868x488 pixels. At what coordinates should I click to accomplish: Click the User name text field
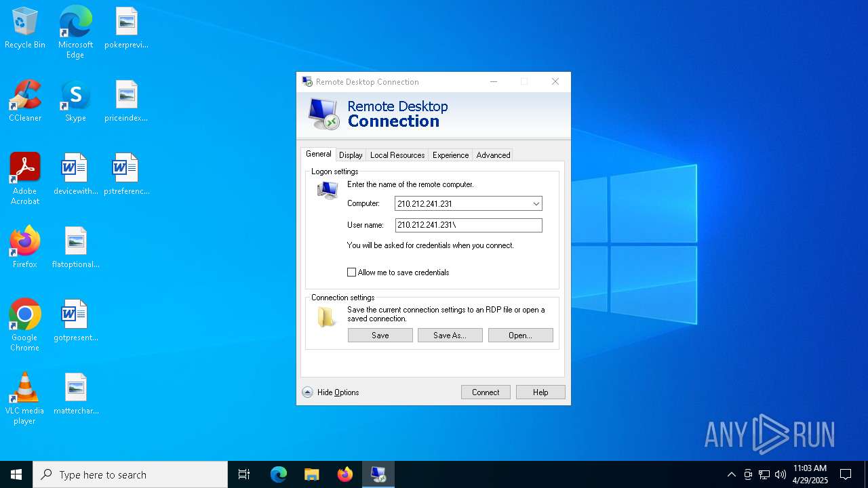(x=469, y=225)
